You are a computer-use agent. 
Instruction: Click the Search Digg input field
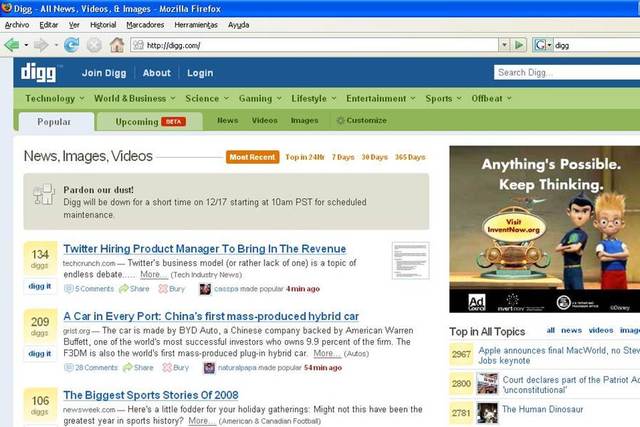(x=567, y=72)
